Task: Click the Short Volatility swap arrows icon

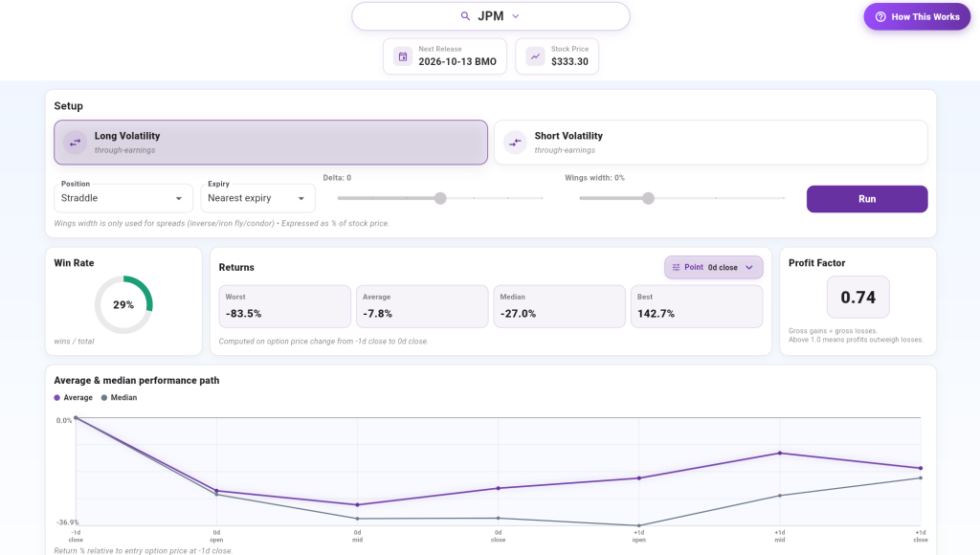Action: (x=515, y=143)
